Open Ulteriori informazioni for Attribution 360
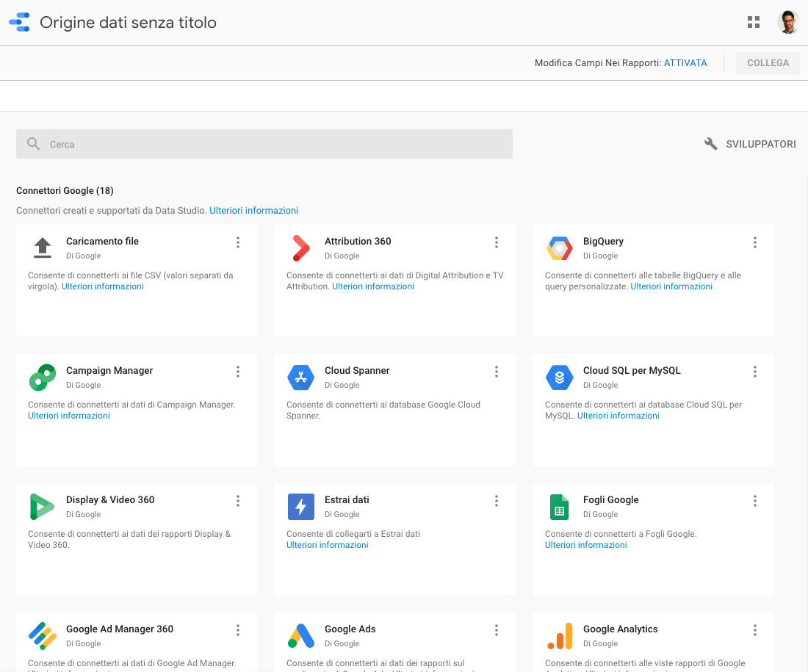This screenshot has width=808, height=672. coord(373,286)
